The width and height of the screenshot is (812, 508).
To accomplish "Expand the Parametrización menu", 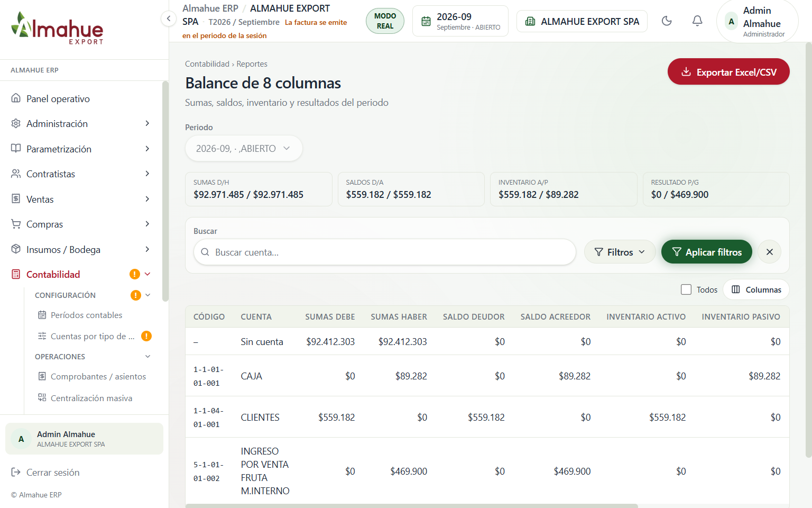I will click(82, 149).
